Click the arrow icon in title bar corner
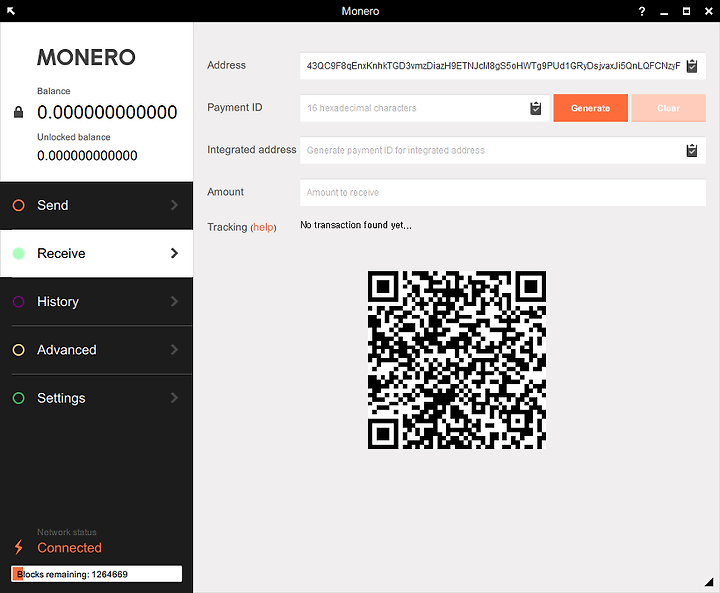 pos(11,11)
